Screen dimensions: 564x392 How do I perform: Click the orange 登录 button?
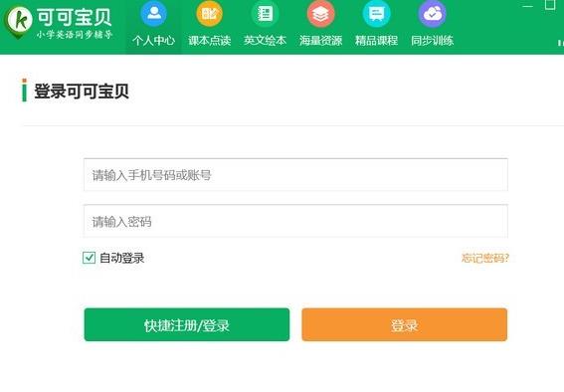pyautogui.click(x=405, y=324)
